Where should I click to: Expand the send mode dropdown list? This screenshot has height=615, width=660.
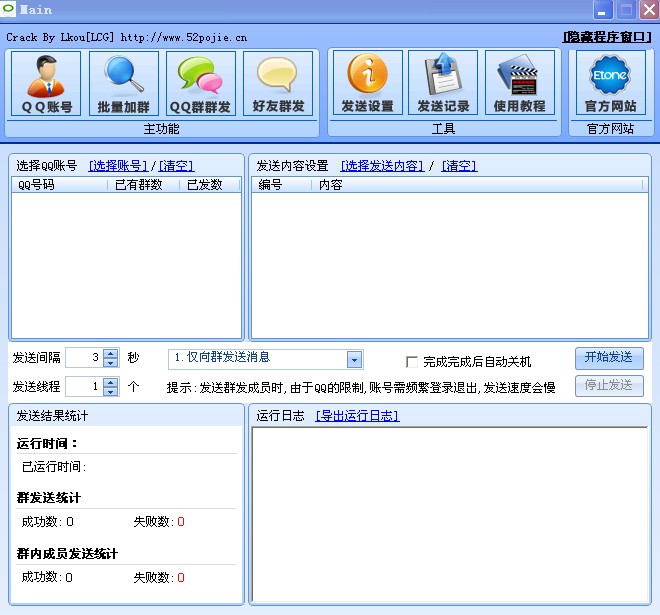click(354, 360)
